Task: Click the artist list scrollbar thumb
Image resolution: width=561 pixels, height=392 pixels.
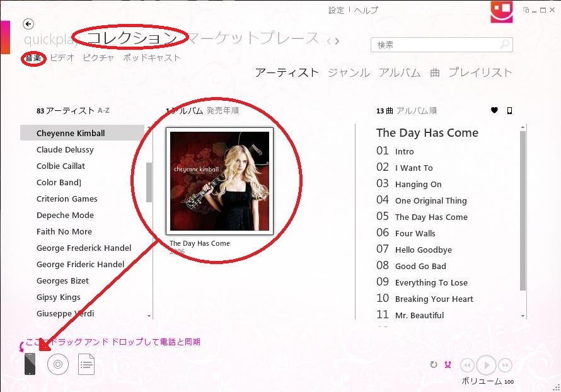Action: coord(149,182)
